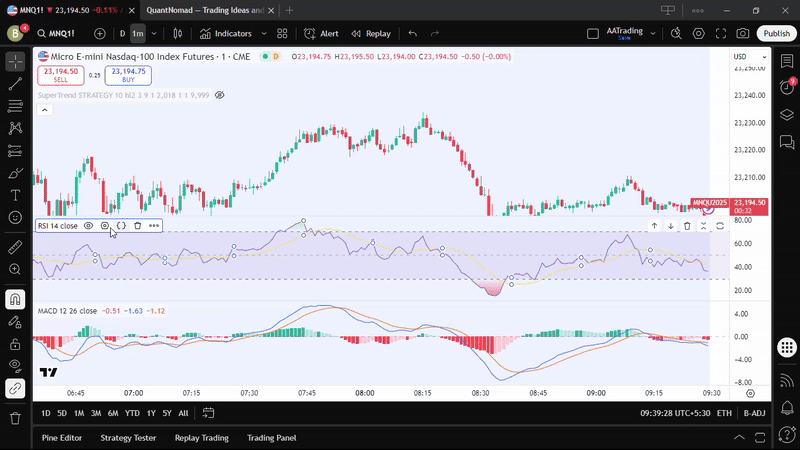Screen dimensions: 800x450
Task: Start bar Replay mode
Action: tap(371, 34)
